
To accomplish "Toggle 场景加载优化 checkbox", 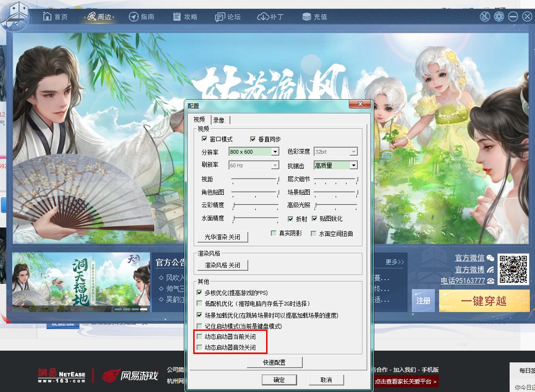I will [199, 315].
